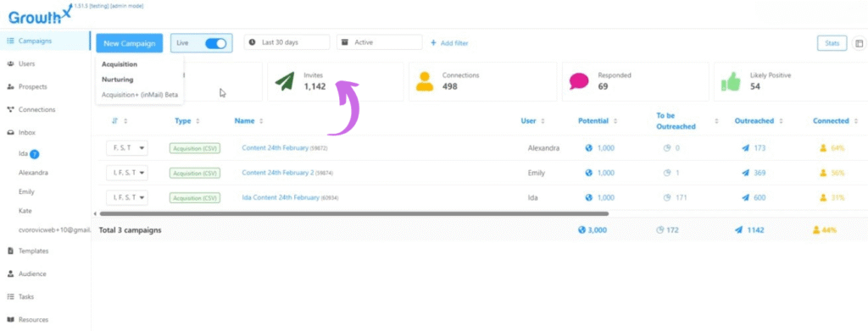
Task: Click the clock icon in date filter
Action: point(253,42)
